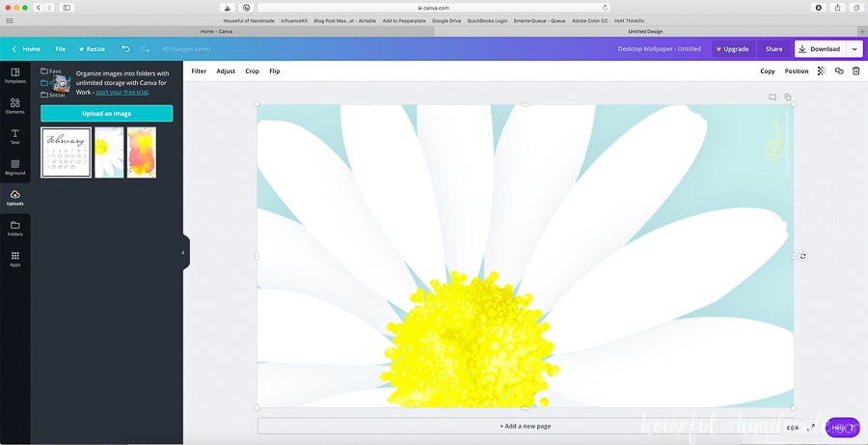Add a comment using the speech bubble icon

[773, 97]
